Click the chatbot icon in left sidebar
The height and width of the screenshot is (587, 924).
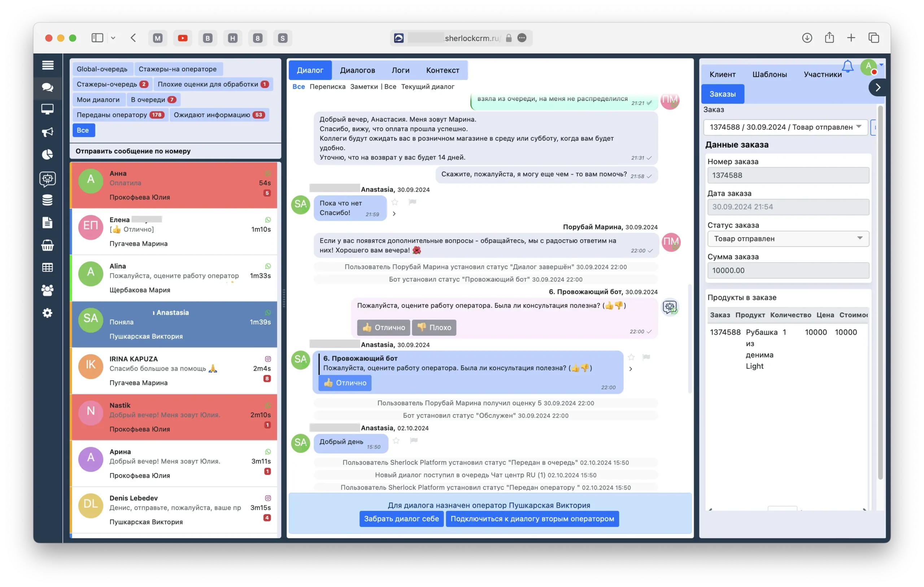pyautogui.click(x=48, y=179)
